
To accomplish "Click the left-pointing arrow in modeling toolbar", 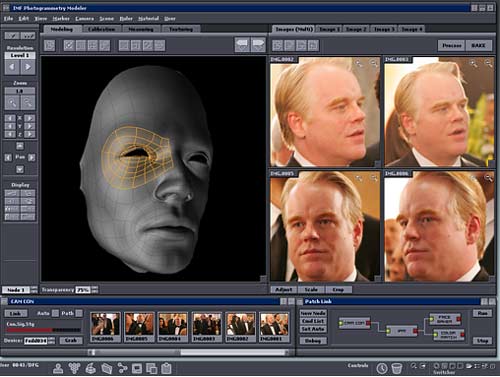I will [242, 45].
